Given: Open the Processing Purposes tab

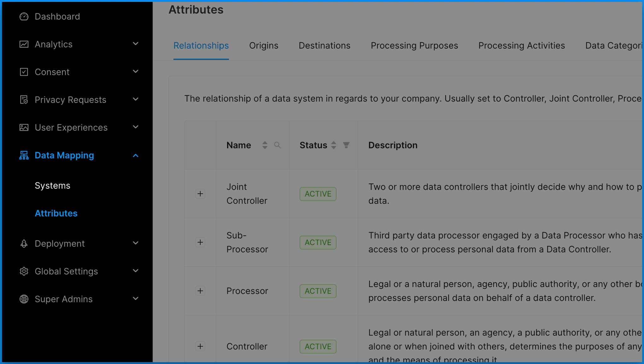Looking at the screenshot, I should [x=414, y=46].
